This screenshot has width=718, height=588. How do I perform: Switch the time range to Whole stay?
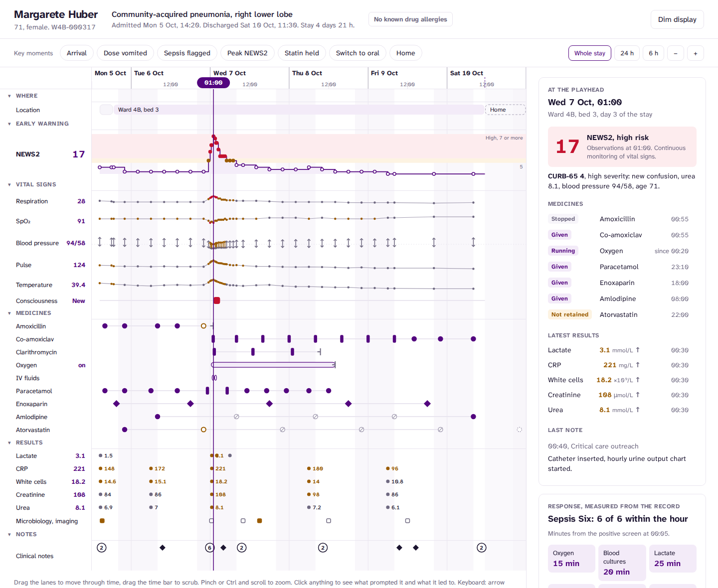click(590, 53)
